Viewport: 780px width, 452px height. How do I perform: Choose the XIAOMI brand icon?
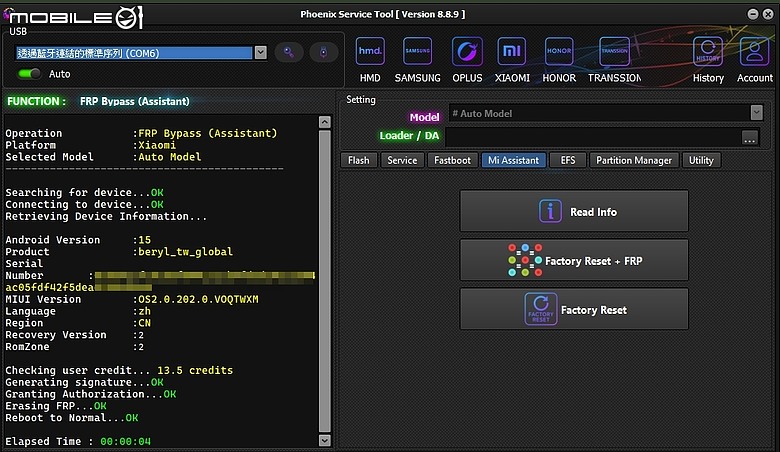512,60
